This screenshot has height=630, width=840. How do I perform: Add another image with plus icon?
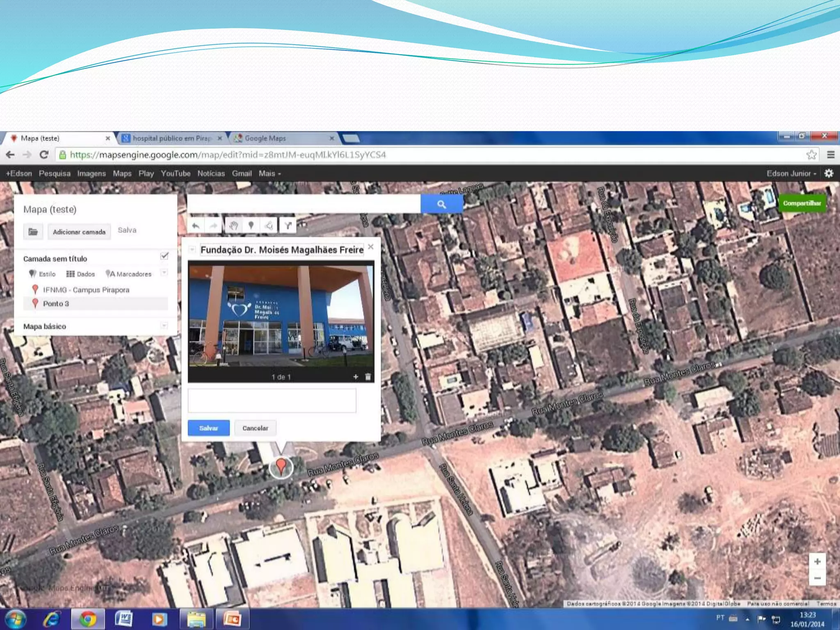click(x=356, y=377)
